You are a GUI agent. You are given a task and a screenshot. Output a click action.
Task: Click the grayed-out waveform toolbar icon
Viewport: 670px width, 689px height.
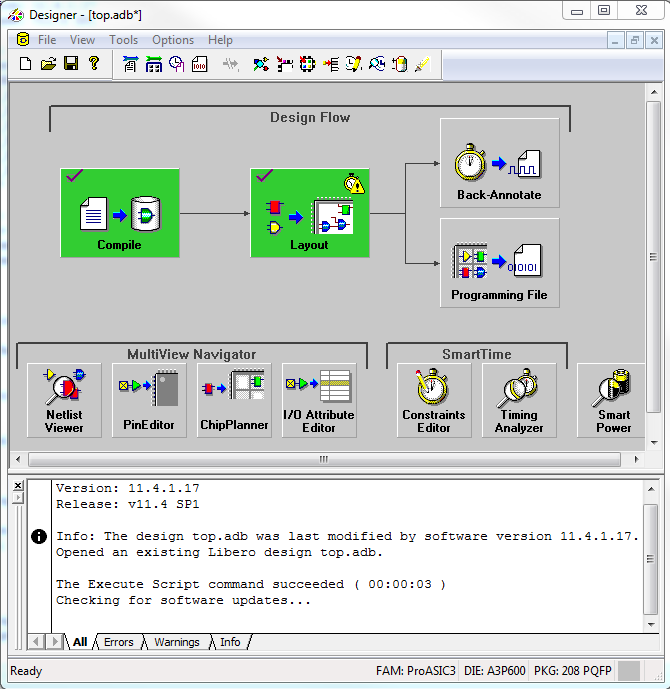point(230,65)
